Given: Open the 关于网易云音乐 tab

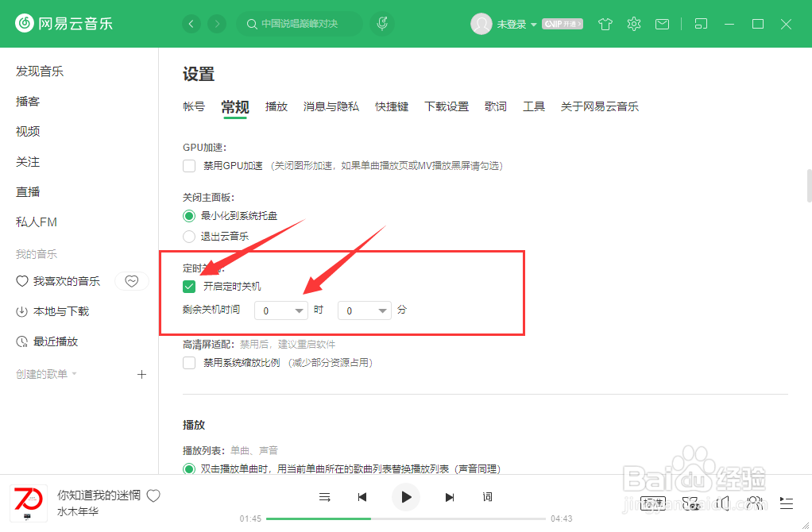Looking at the screenshot, I should [599, 106].
